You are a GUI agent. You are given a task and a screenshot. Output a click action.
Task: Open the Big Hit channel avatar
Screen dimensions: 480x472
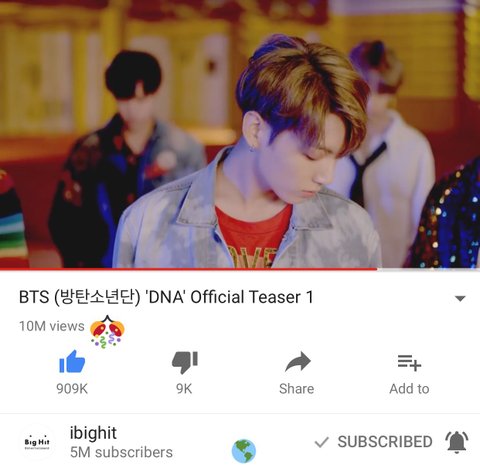tap(37, 443)
